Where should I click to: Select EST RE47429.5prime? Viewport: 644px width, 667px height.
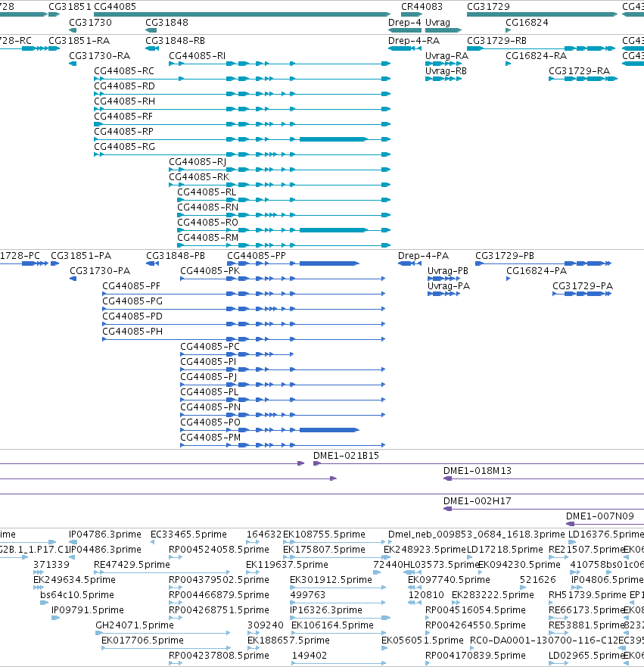[162, 572]
